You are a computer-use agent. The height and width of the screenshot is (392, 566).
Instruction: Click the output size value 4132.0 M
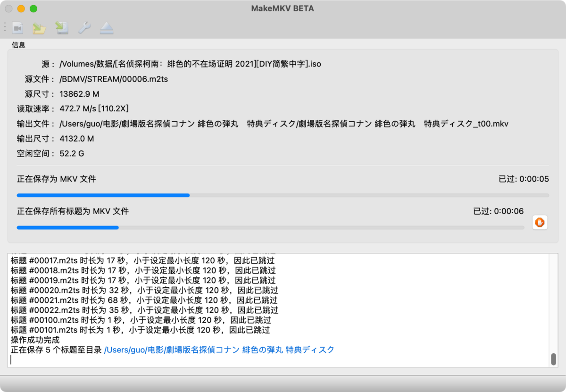click(77, 139)
